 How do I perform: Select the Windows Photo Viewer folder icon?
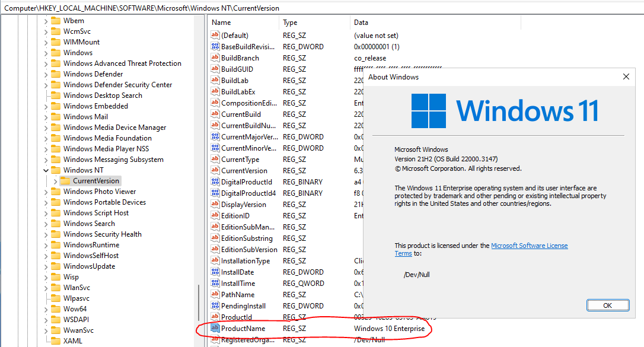click(x=56, y=192)
